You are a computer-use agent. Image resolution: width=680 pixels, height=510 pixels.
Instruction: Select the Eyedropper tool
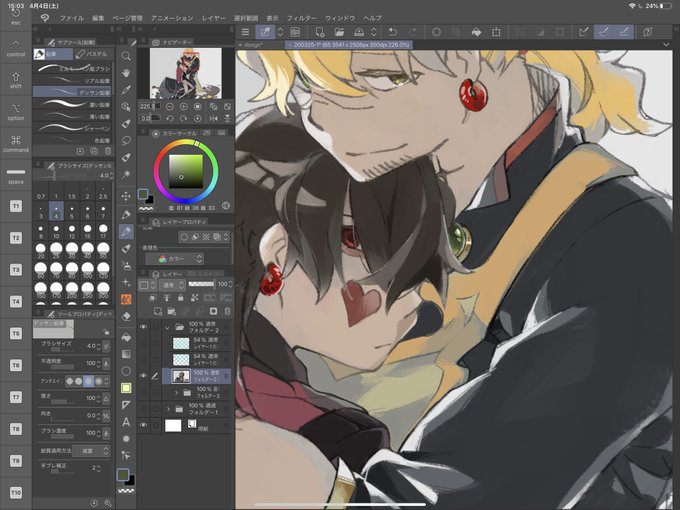click(126, 90)
